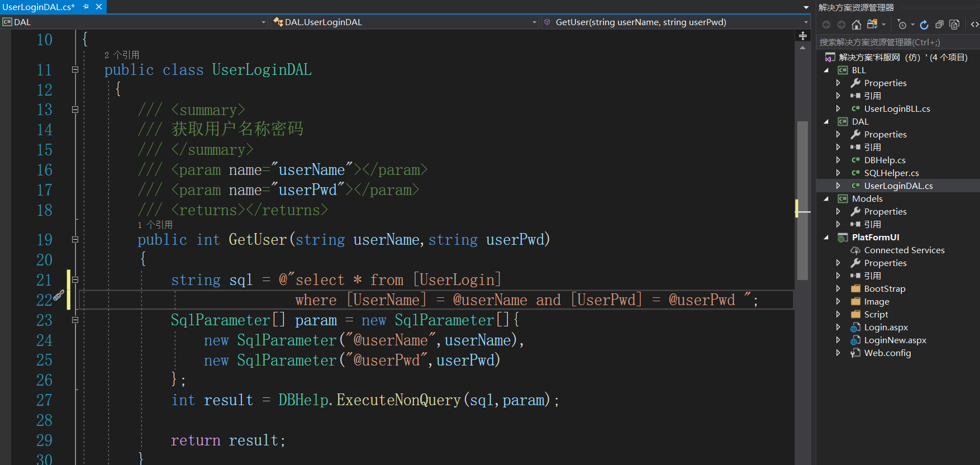Click the '1 个引用' link above GetUser
The image size is (980, 465).
(155, 225)
